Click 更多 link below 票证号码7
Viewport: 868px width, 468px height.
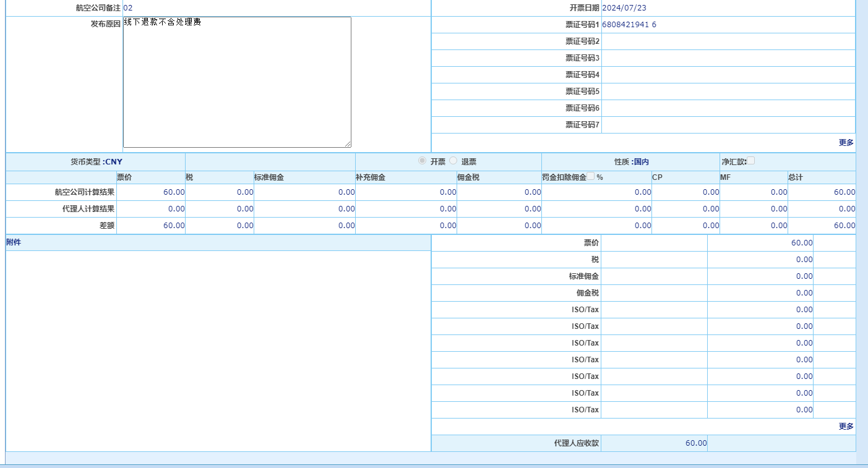pos(846,142)
